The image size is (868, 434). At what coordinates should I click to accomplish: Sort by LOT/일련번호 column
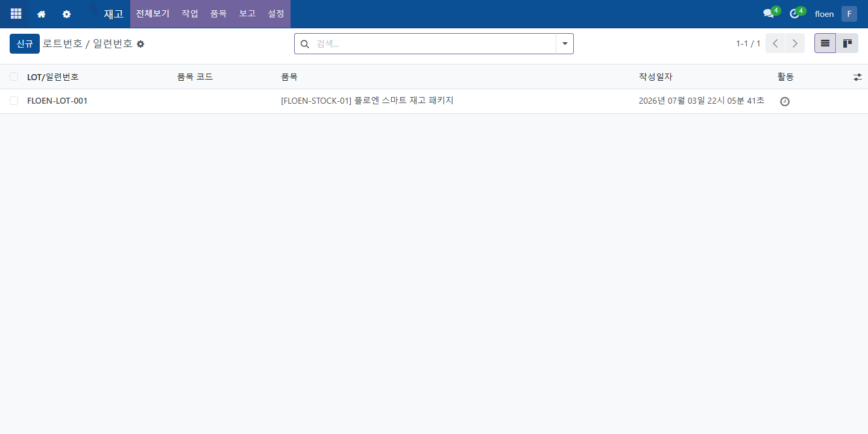tap(53, 77)
